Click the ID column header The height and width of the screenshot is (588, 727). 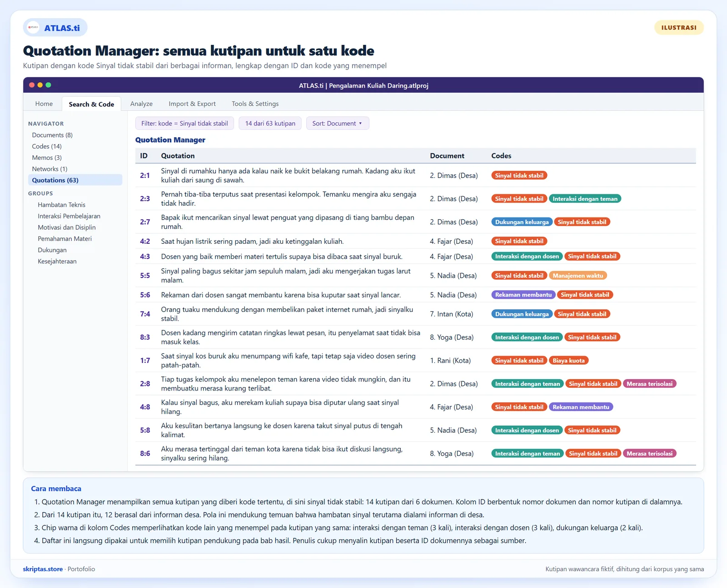click(144, 156)
